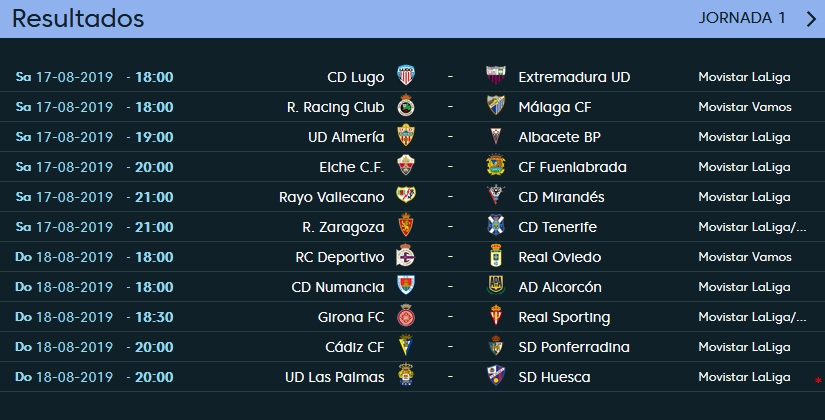
Task: Click the Resultados header title
Action: pos(78,18)
